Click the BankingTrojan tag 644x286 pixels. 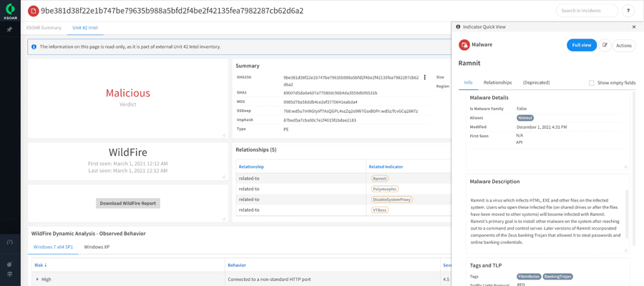coord(557,277)
